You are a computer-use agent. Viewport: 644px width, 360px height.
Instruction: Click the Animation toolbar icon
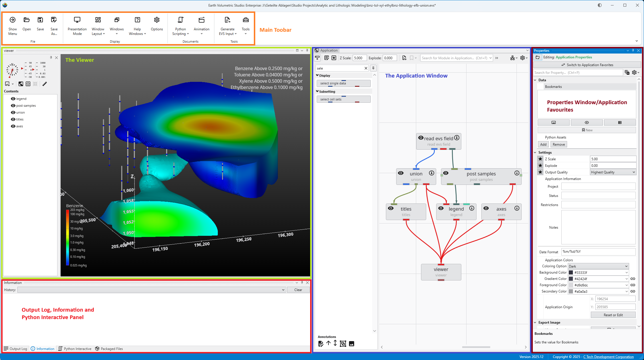click(x=202, y=20)
